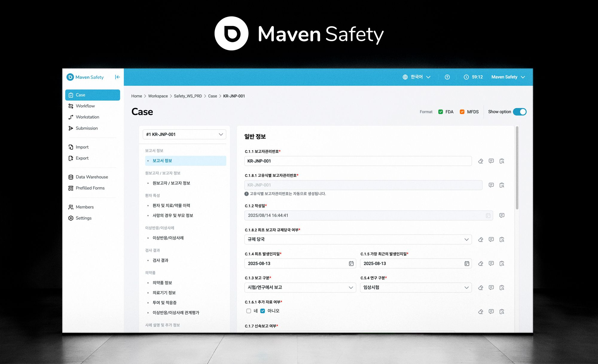Click Workspace in the breadcrumb

pos(158,96)
